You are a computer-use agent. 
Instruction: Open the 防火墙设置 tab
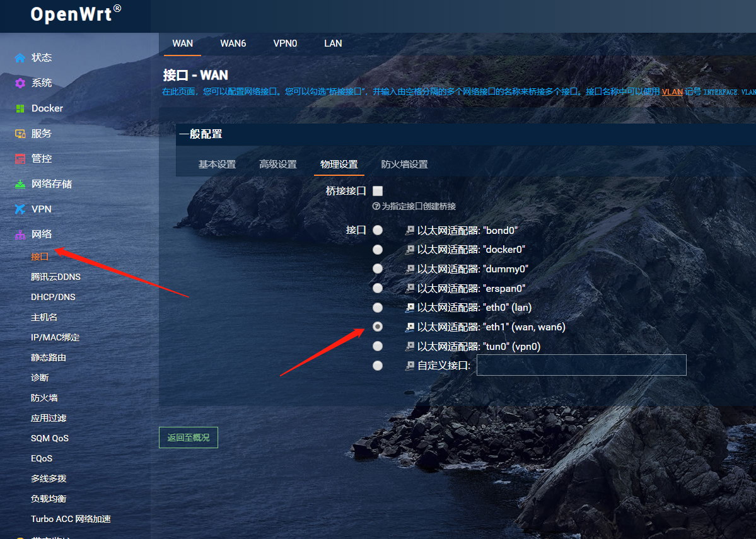coord(404,165)
